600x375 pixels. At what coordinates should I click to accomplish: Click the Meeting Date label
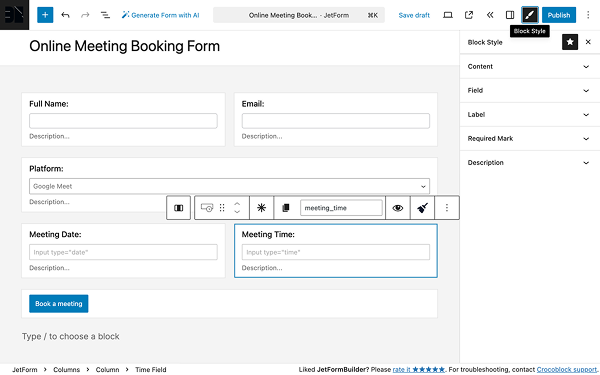coord(55,235)
